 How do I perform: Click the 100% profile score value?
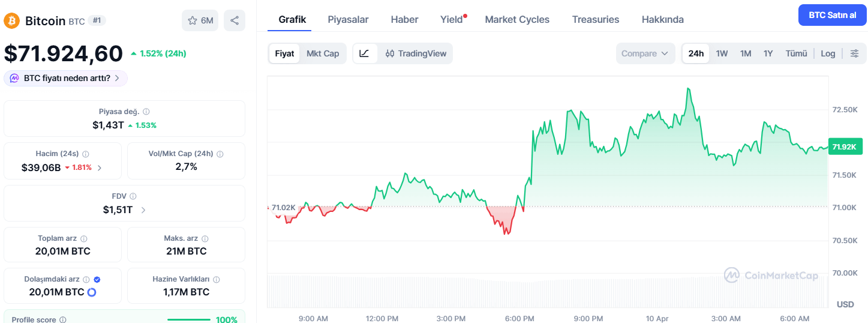(226, 319)
